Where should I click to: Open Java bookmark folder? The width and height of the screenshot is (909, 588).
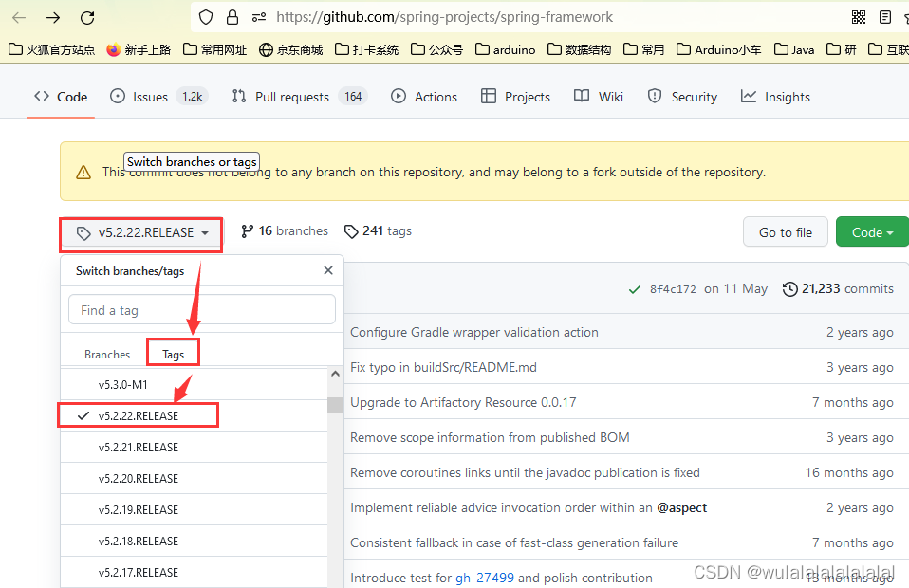point(795,50)
